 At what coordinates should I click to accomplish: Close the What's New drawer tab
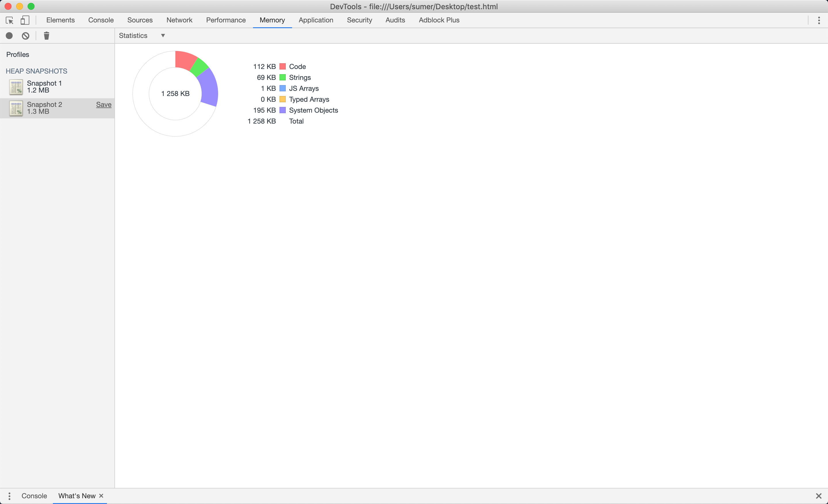[101, 496]
